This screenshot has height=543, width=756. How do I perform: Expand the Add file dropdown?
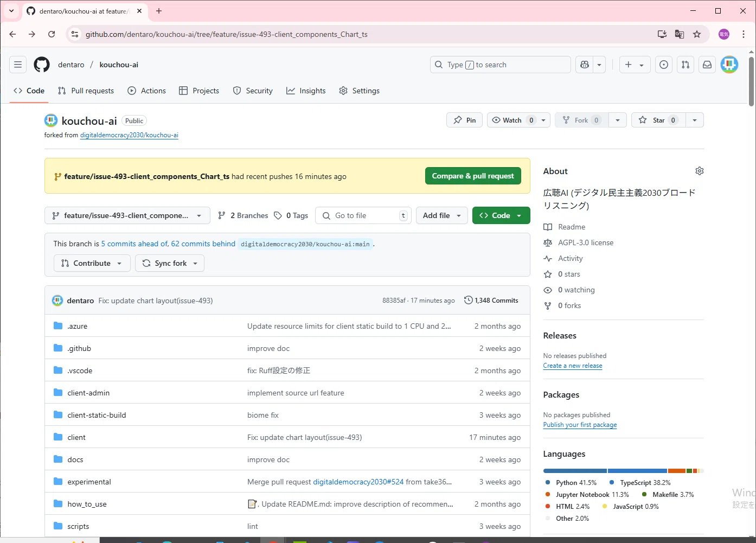441,215
